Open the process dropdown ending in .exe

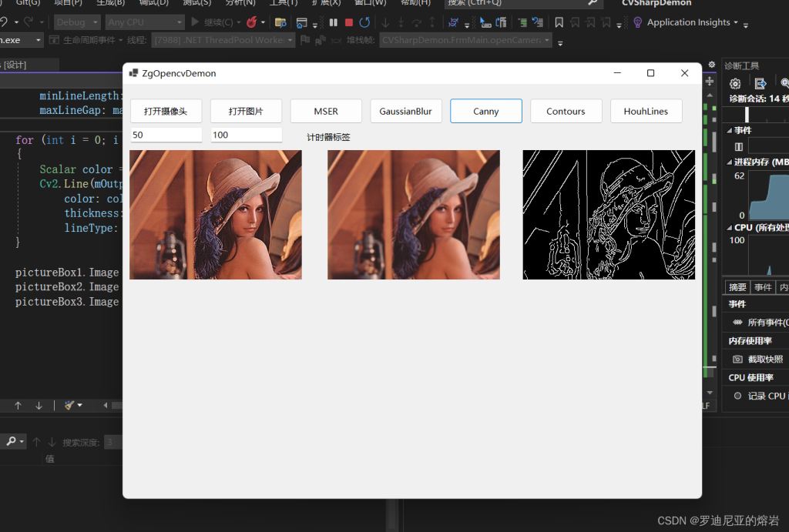(x=22, y=40)
